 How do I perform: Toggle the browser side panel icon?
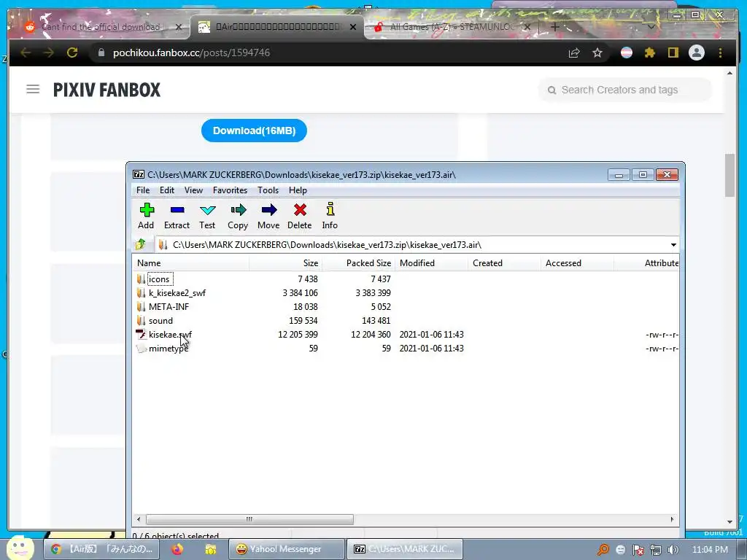tap(673, 52)
